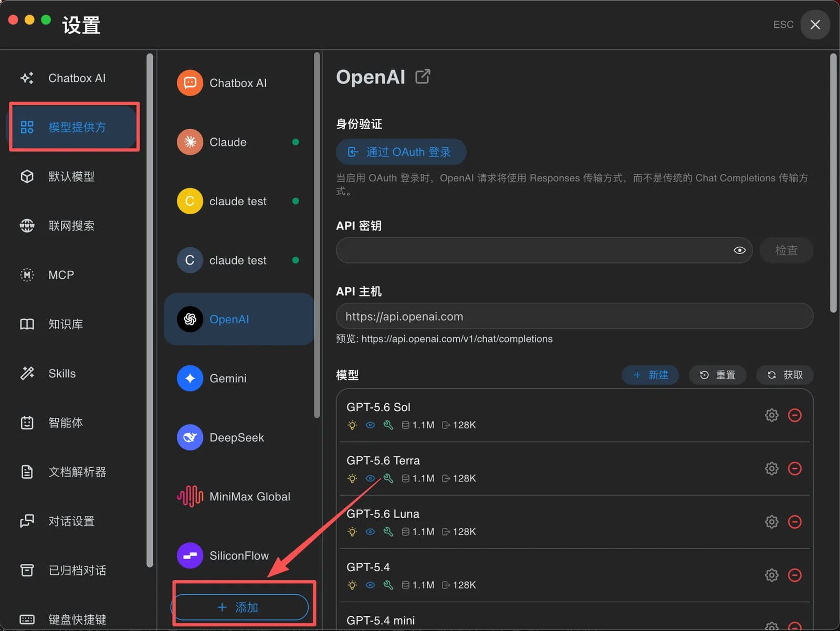Click the 检查 button

point(786,250)
